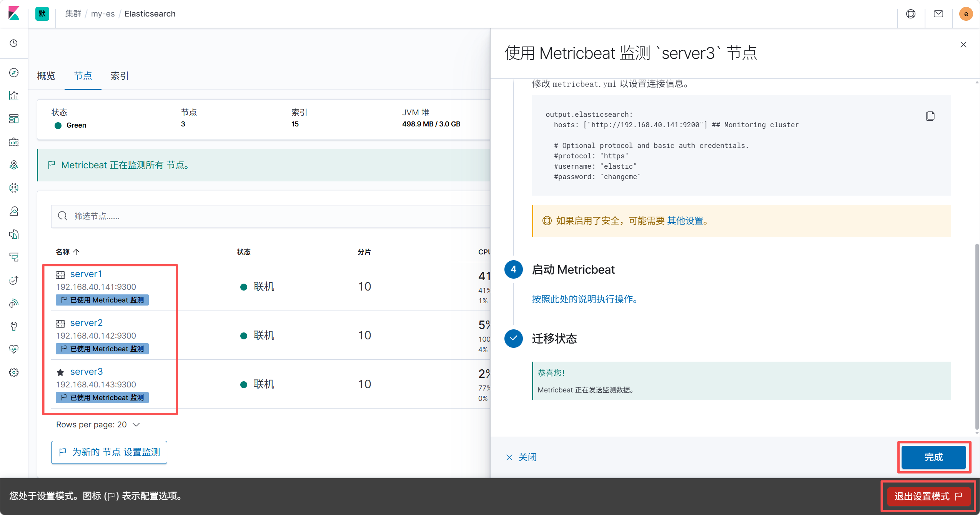Click the 迁移状态 step heading
The width and height of the screenshot is (980, 515).
pos(554,338)
